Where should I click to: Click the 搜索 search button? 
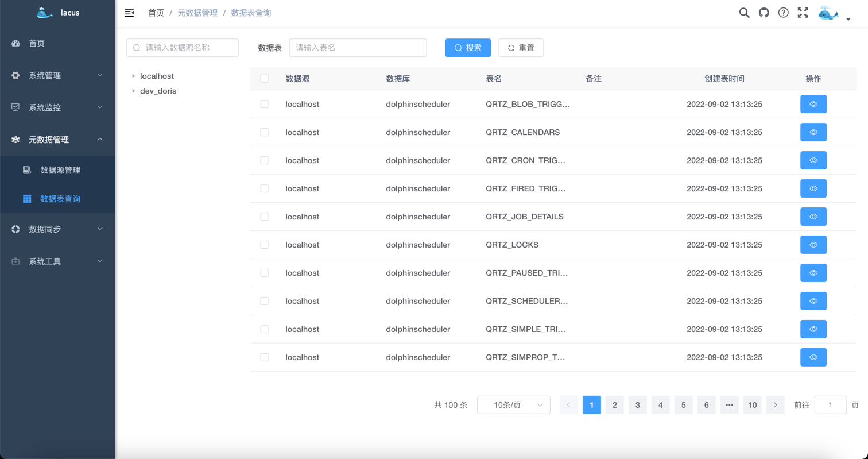(x=468, y=48)
